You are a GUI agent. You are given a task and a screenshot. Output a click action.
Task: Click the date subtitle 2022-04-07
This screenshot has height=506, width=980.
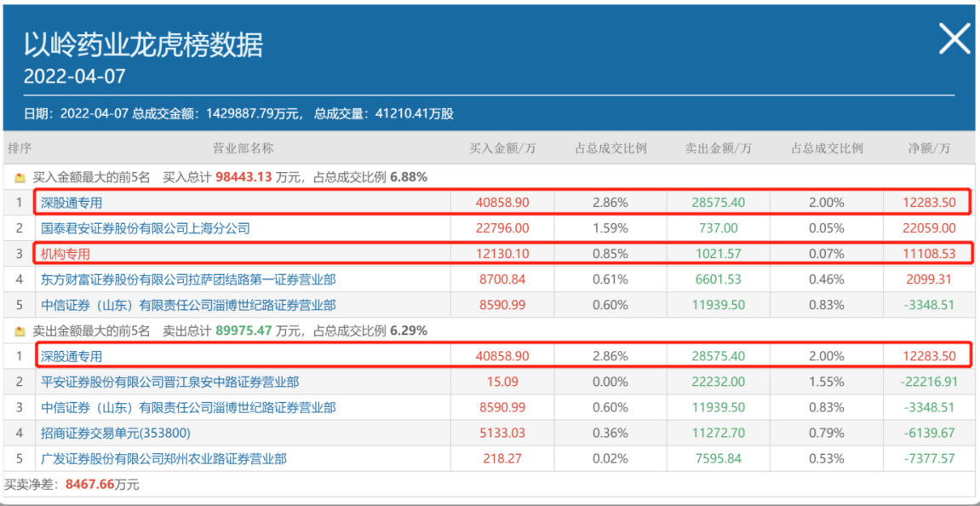point(74,77)
